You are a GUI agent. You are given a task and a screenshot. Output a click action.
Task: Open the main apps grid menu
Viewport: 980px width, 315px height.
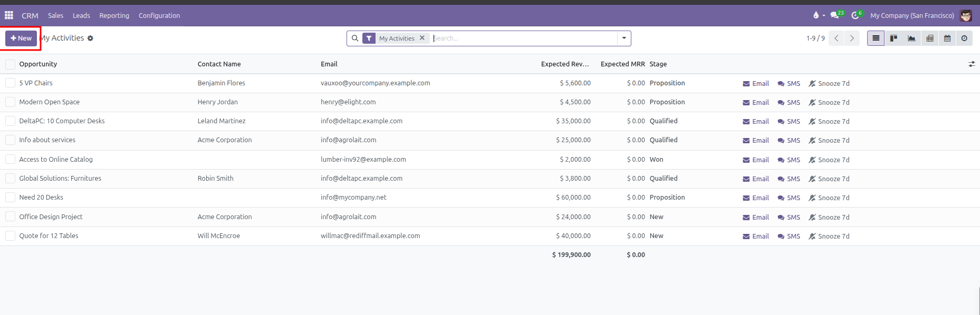(x=9, y=15)
